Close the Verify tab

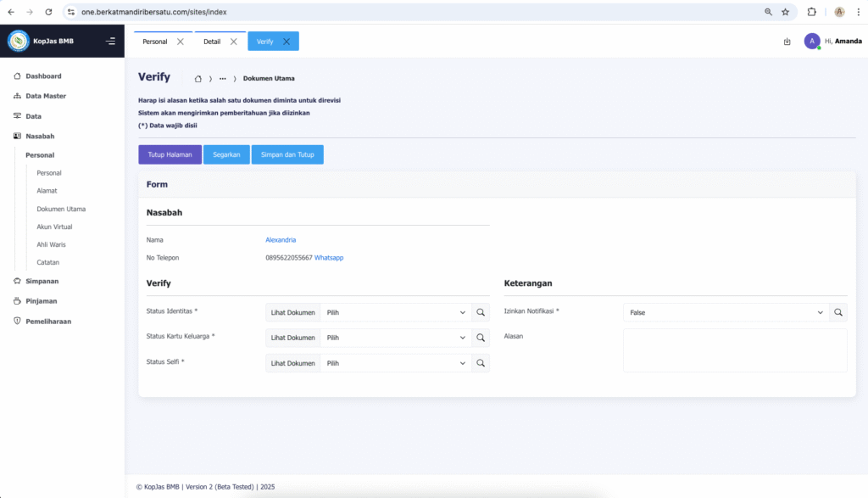pyautogui.click(x=287, y=42)
